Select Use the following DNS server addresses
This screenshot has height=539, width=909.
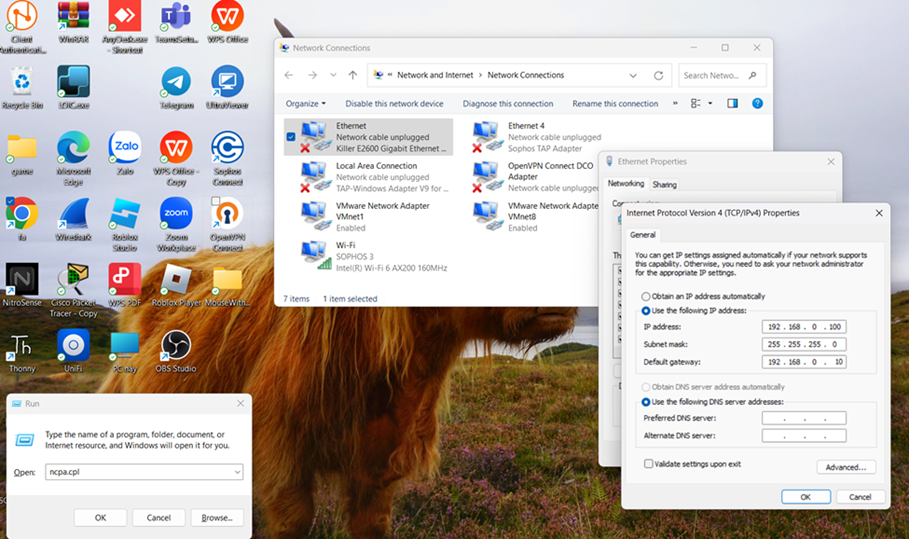[x=646, y=401]
